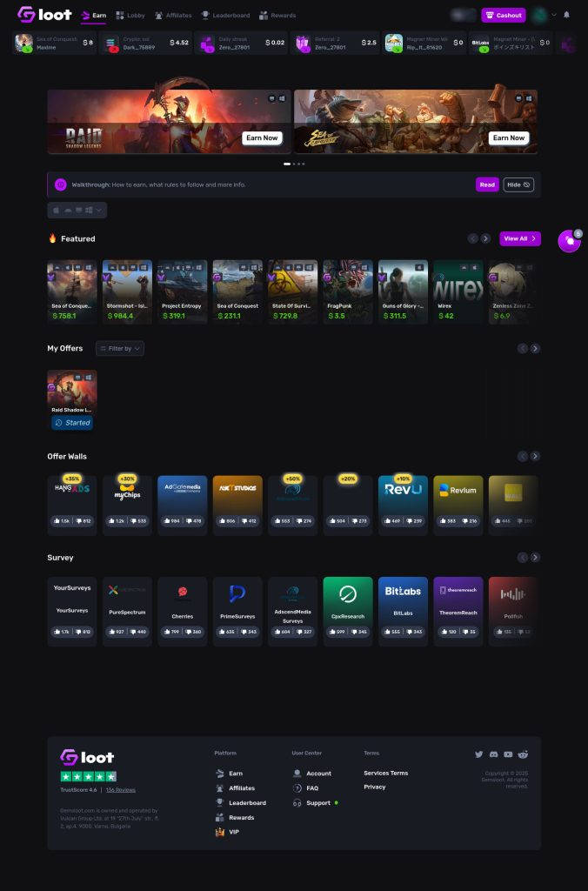Open the VIP link in footer
This screenshot has height=891, width=588.
click(227, 832)
